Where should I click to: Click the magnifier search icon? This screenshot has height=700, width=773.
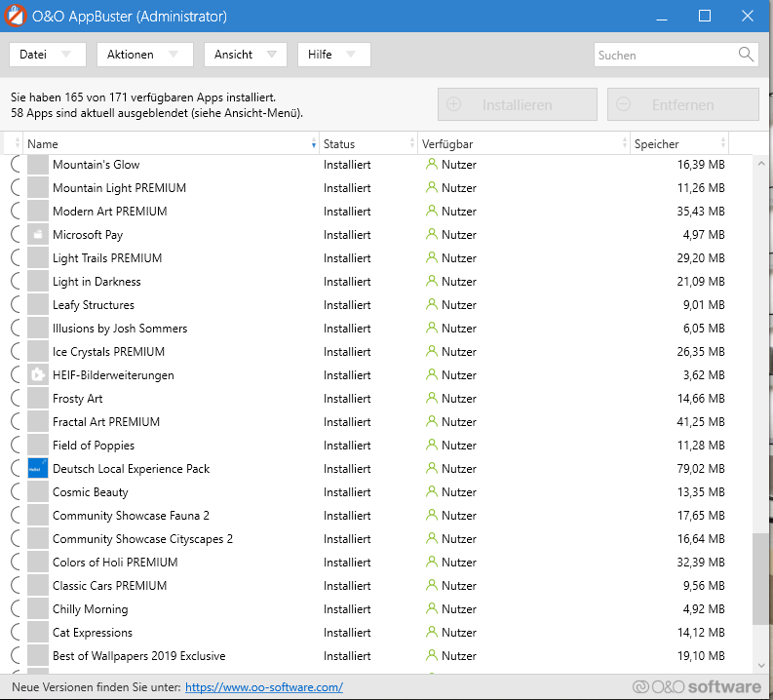pyautogui.click(x=746, y=55)
